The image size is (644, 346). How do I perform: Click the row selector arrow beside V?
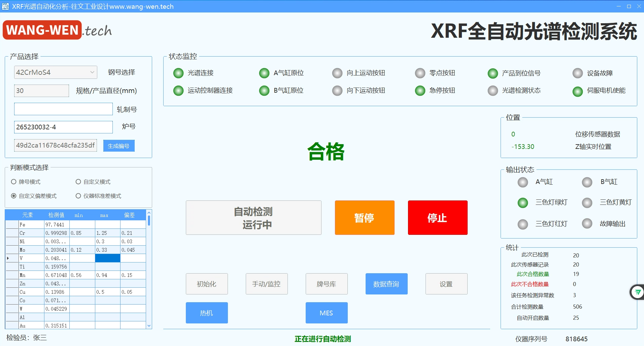pos(8,258)
